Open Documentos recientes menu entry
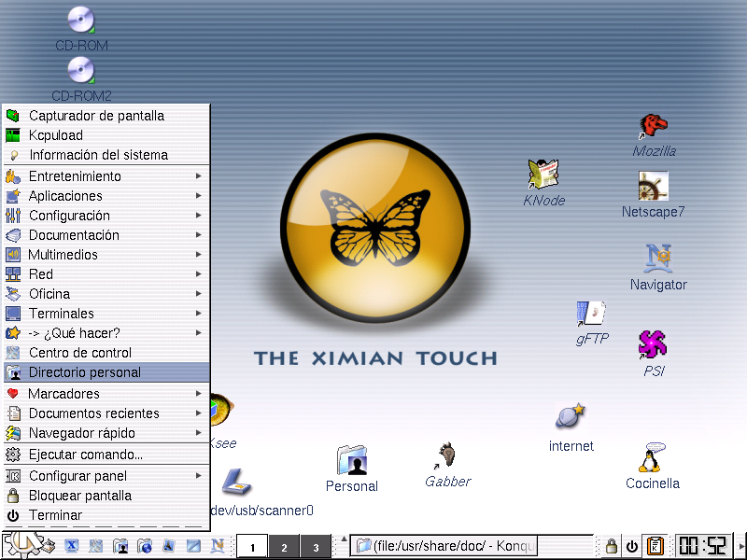 click(x=106, y=413)
